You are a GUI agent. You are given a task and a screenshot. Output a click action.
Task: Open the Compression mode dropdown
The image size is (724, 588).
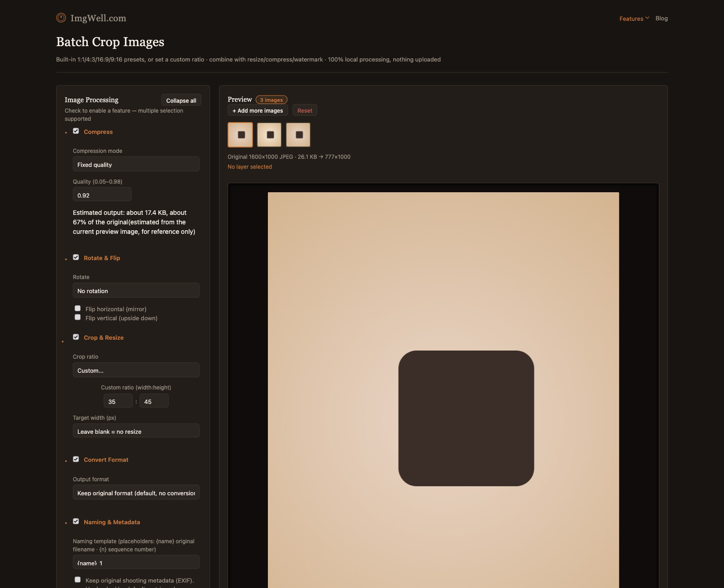point(136,164)
